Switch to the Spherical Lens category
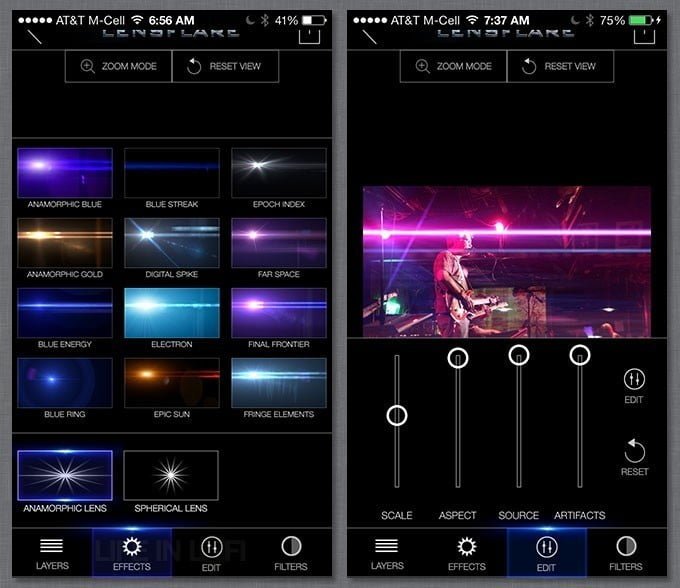680x588 pixels. (171, 475)
